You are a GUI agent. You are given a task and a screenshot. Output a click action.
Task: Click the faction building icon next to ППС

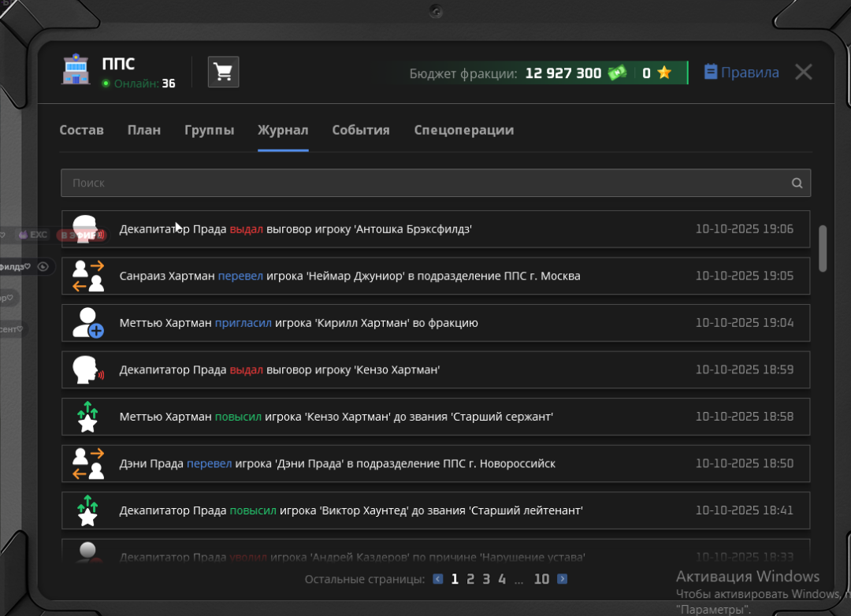coord(76,71)
